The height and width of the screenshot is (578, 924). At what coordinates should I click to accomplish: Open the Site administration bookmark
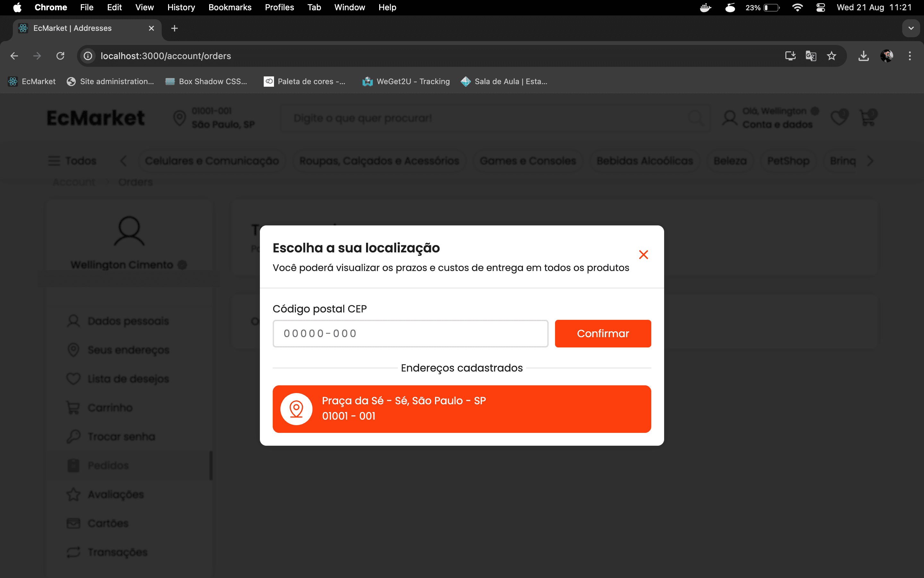pos(110,82)
